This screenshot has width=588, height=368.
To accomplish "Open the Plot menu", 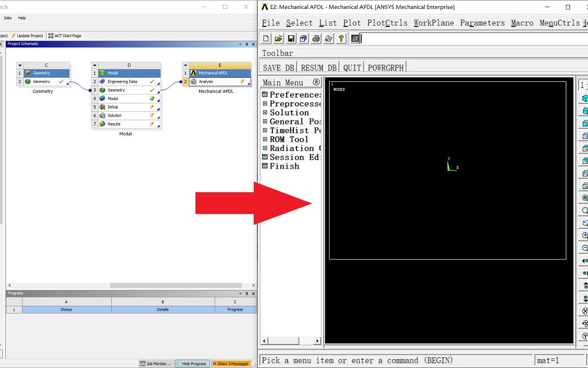I will (x=352, y=23).
